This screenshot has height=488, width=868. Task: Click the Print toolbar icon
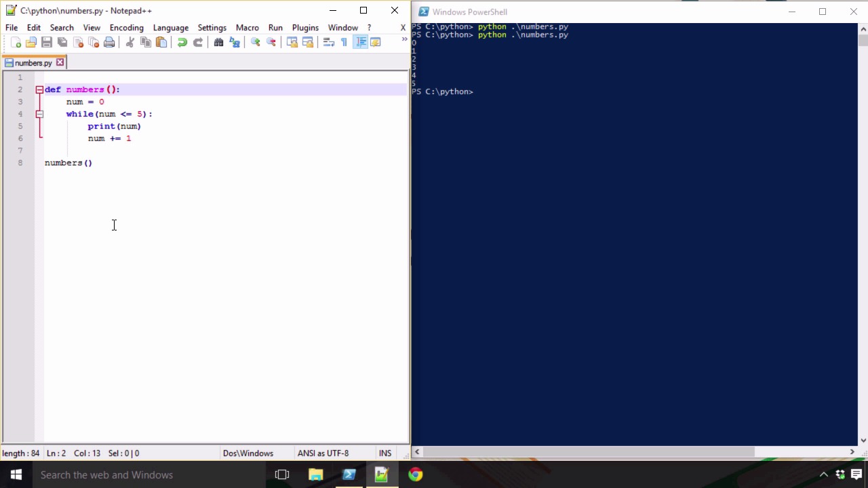tap(109, 42)
